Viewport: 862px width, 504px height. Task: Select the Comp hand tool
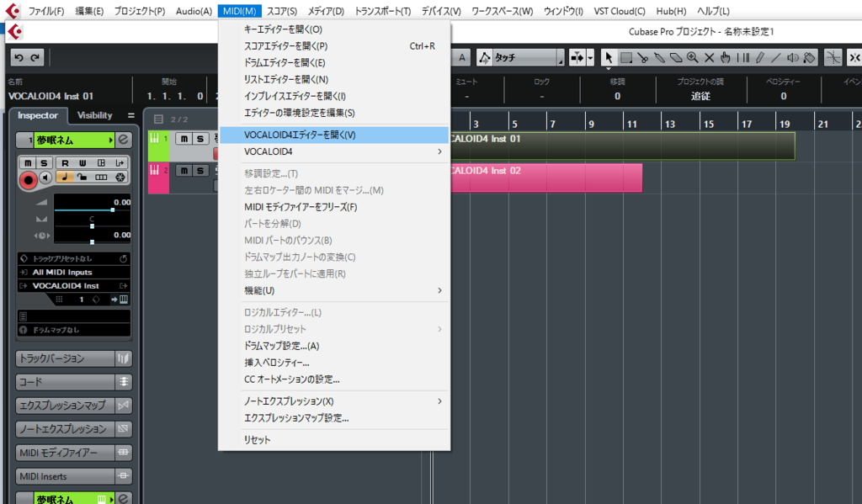pyautogui.click(x=726, y=57)
